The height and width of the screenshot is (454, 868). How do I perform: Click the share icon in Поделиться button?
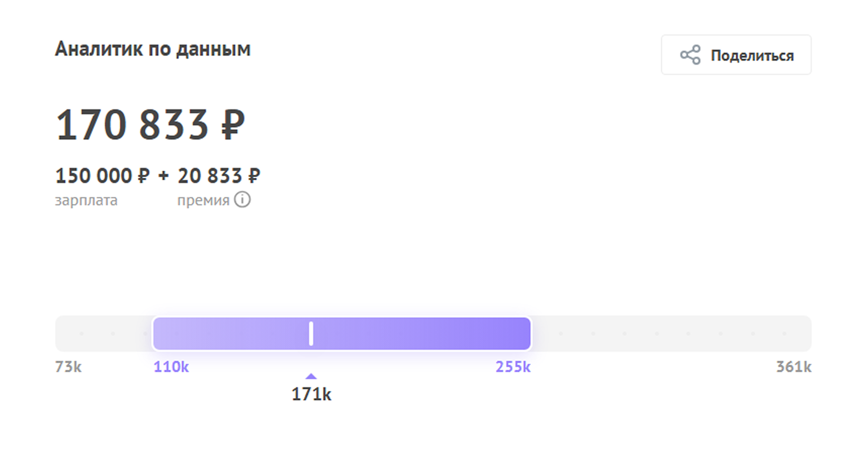[x=690, y=55]
